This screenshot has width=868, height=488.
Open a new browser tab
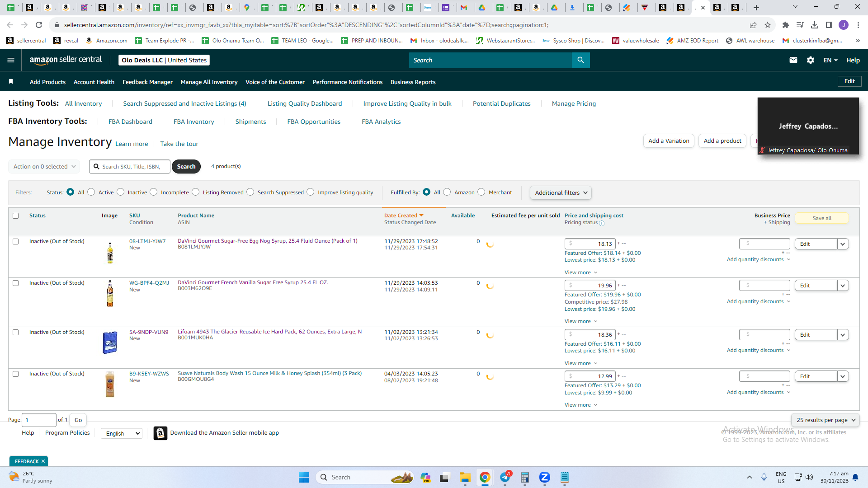[x=756, y=8]
